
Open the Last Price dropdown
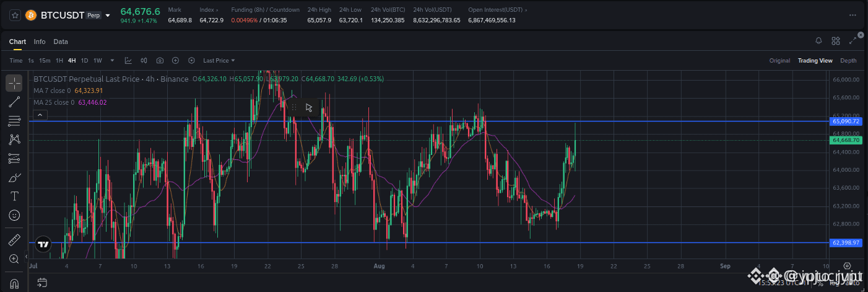pyautogui.click(x=219, y=60)
